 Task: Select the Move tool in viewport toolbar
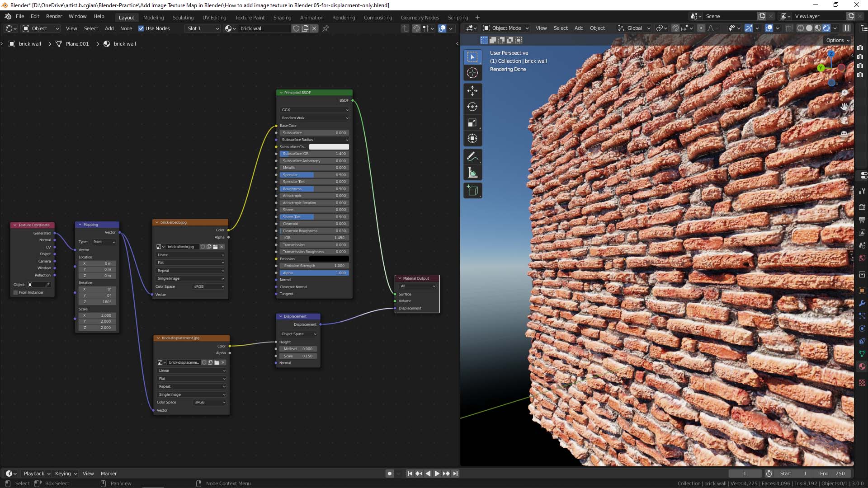click(x=472, y=91)
